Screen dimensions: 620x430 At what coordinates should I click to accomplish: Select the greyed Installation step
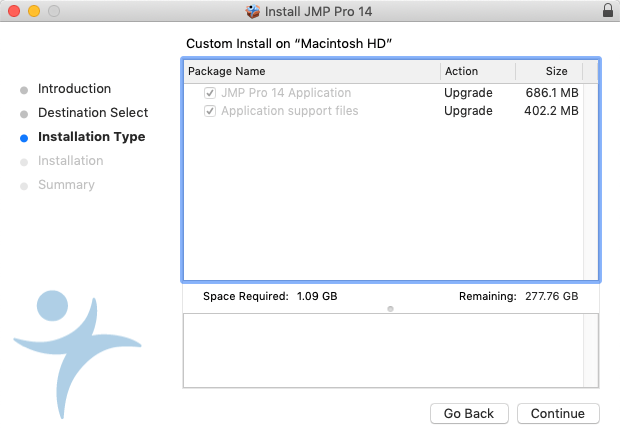(70, 161)
